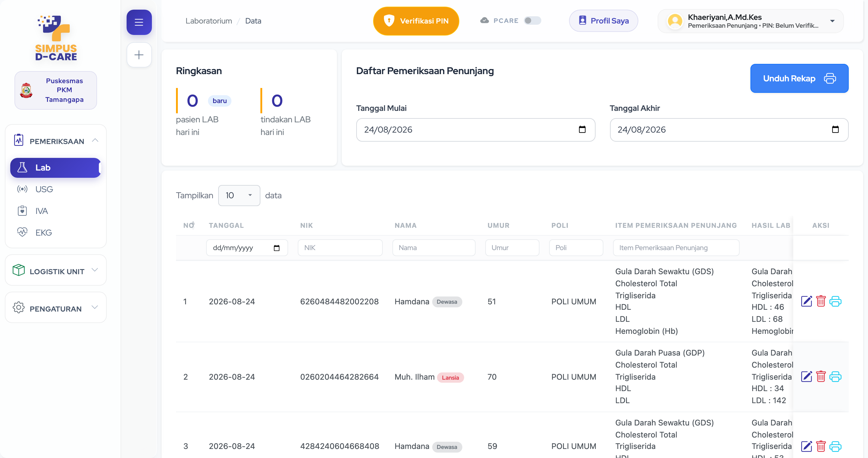868x458 pixels.
Task: Delete Muh. Ilham lab record
Action: [821, 377]
